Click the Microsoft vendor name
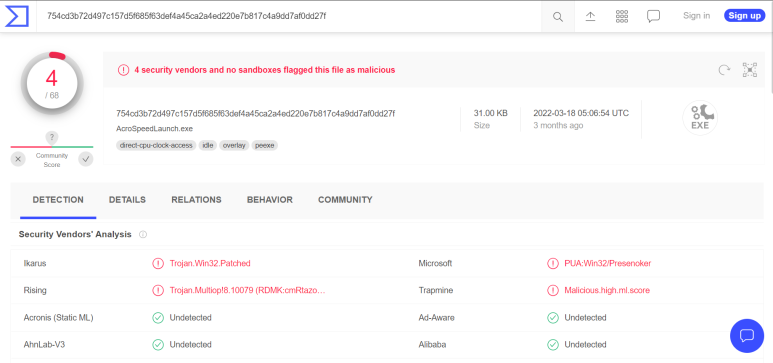773x363 pixels. click(435, 263)
